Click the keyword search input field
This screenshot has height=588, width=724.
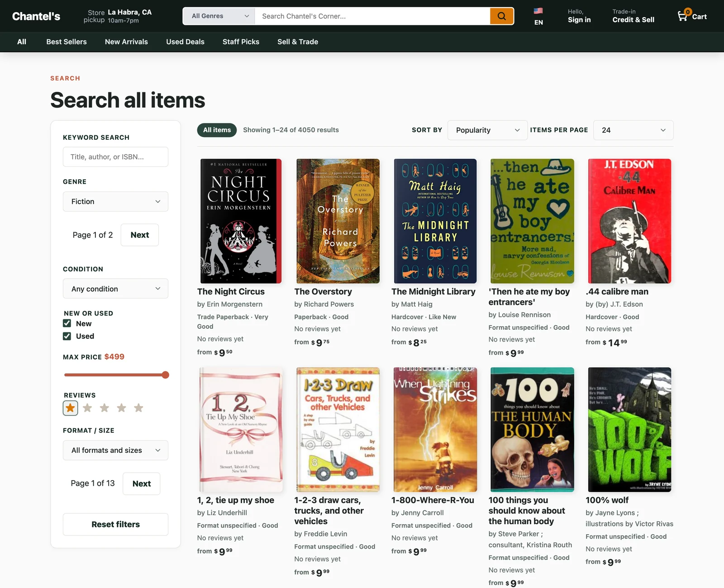point(115,157)
